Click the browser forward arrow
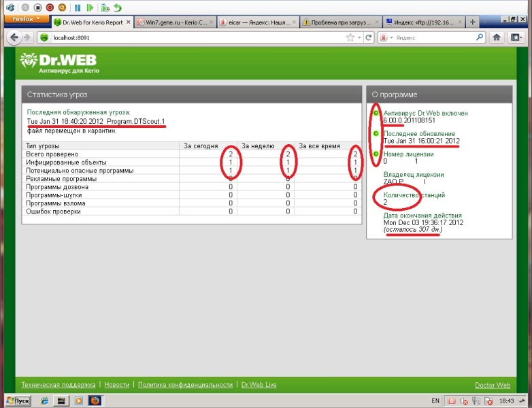This screenshot has width=532, height=408. pos(27,37)
